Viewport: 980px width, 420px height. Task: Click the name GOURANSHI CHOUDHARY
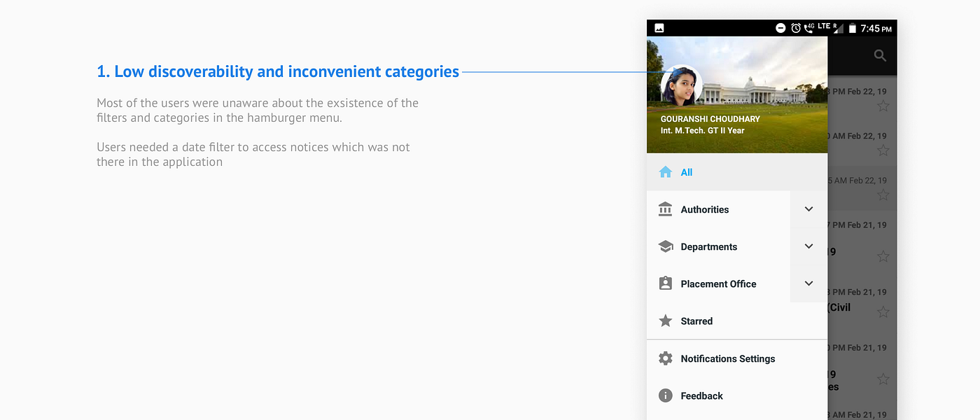coord(710,119)
